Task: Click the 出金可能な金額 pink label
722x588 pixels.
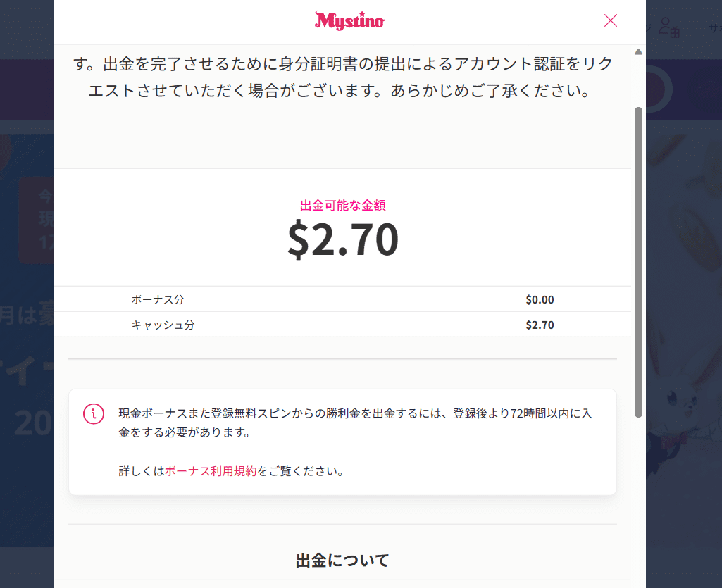Action: point(343,206)
